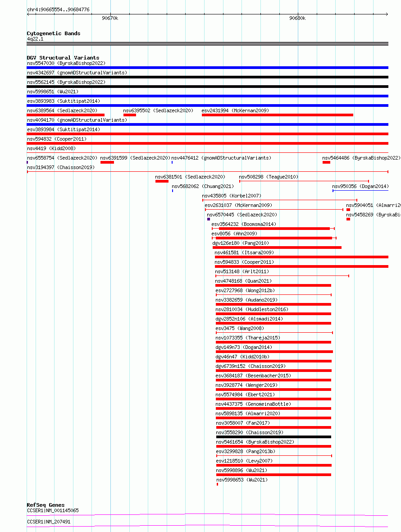
Task: Select nsv1073355 (Thareja2015) label
Action: [x=248, y=339]
